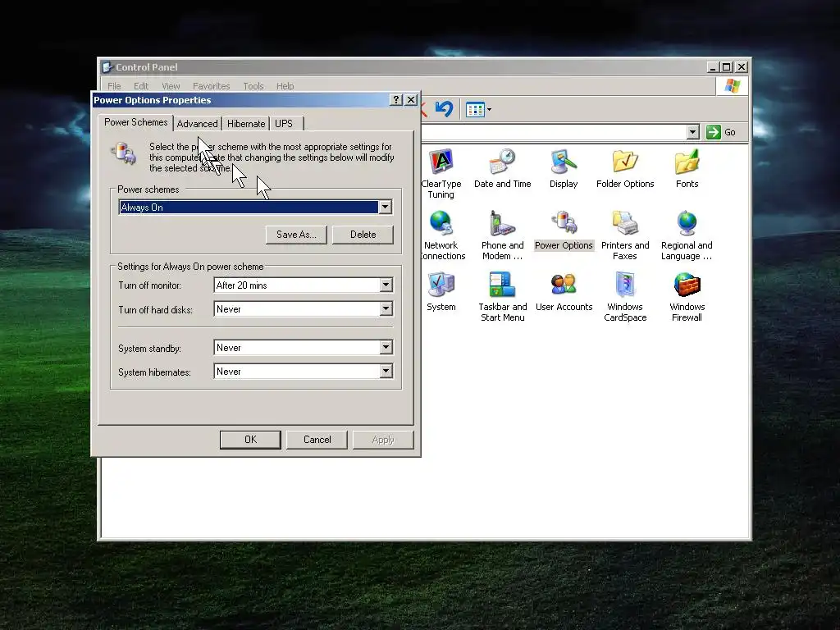Screen dimensions: 840x630
Task: Click the Apply button
Action: 383,440
